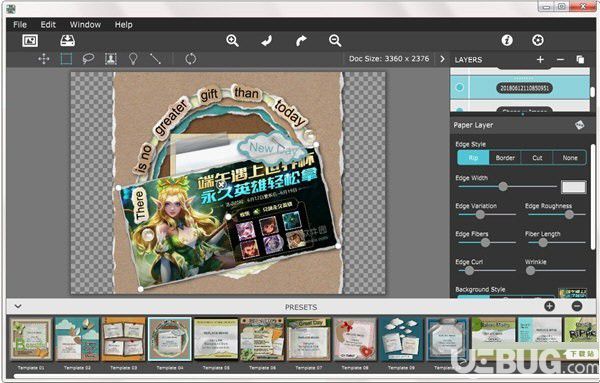Apply preset Template 07
The height and width of the screenshot is (383, 600).
tap(308, 339)
